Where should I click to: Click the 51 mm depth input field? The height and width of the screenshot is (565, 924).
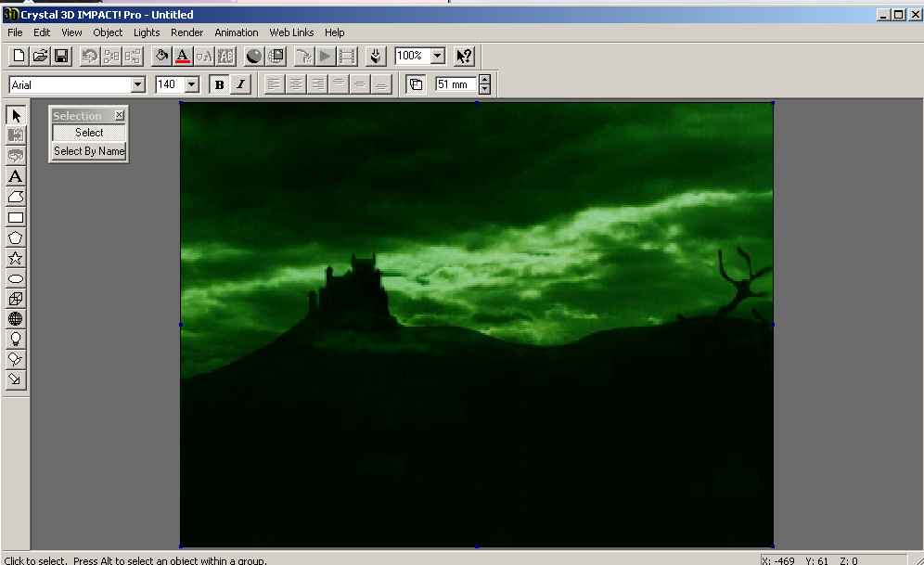coord(456,84)
